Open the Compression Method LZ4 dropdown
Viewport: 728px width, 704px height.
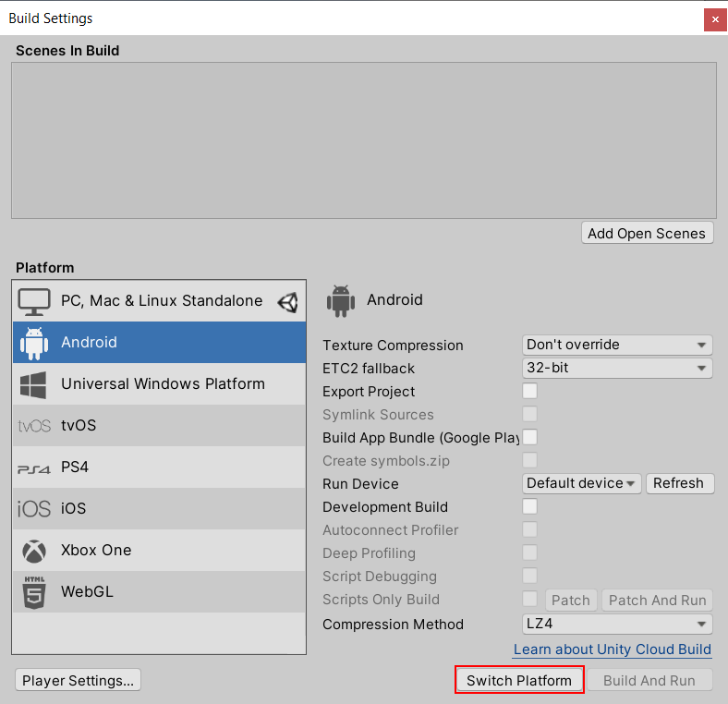[x=617, y=624]
